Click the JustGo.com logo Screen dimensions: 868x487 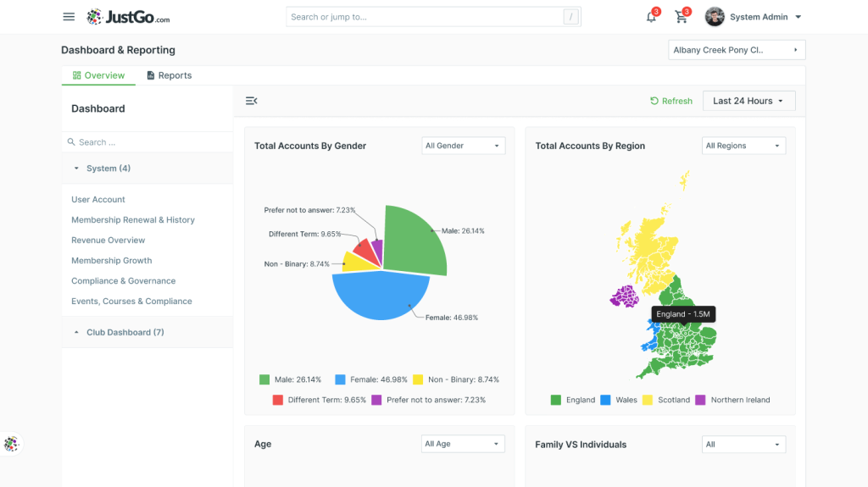pyautogui.click(x=129, y=17)
